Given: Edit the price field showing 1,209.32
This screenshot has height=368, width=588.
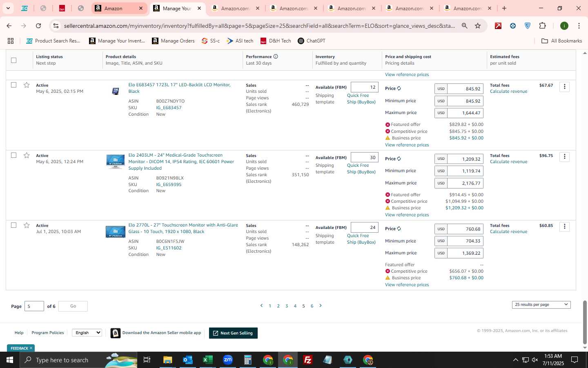Looking at the screenshot, I should tap(465, 159).
